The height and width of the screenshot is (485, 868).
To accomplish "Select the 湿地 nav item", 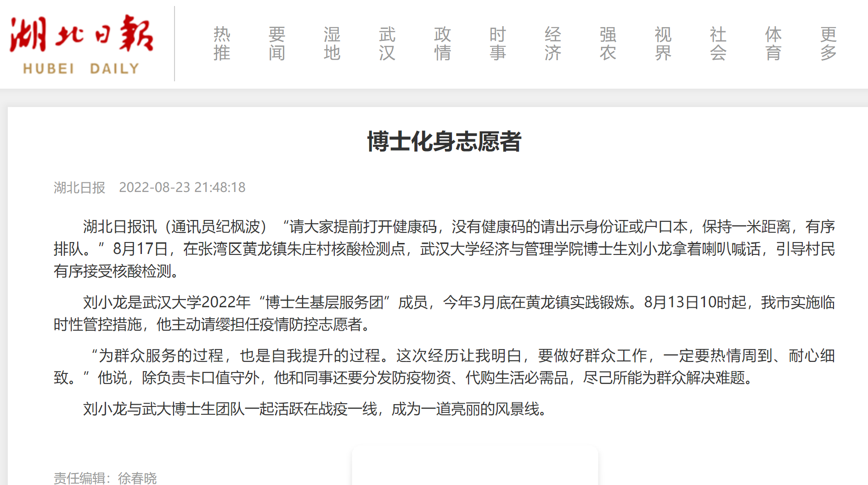I will tap(332, 44).
